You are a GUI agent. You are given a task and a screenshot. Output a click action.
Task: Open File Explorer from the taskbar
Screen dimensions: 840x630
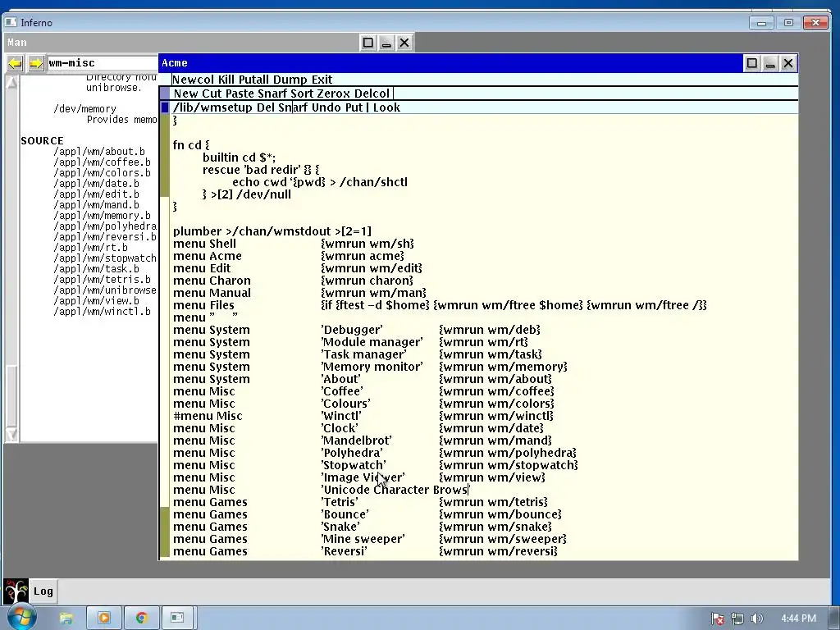point(66,619)
